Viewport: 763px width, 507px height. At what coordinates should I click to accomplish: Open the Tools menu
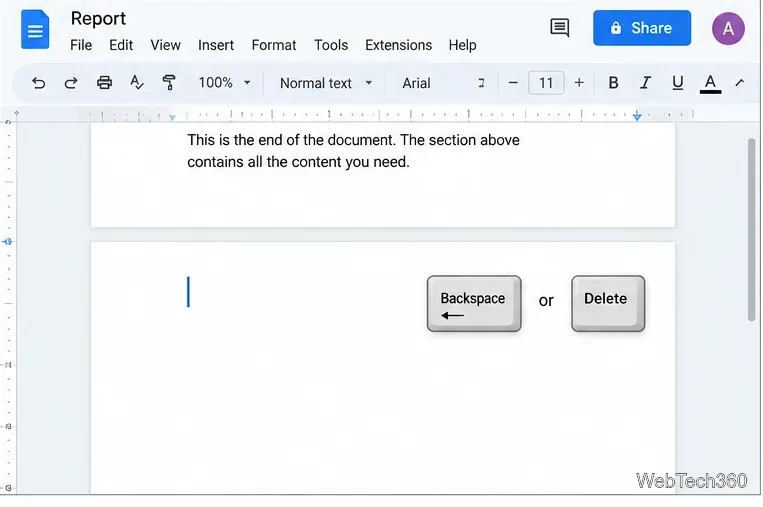tap(331, 45)
